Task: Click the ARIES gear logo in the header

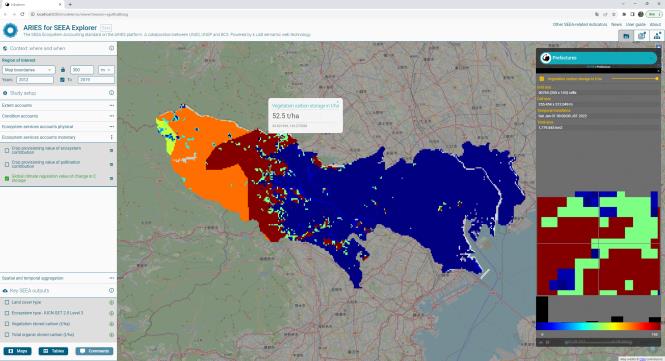Action: pos(10,31)
